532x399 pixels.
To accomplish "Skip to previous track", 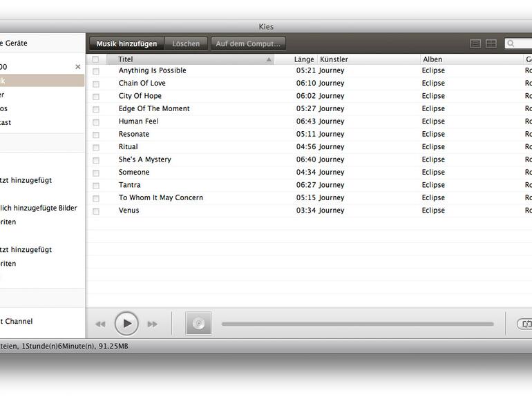I will pyautogui.click(x=100, y=324).
